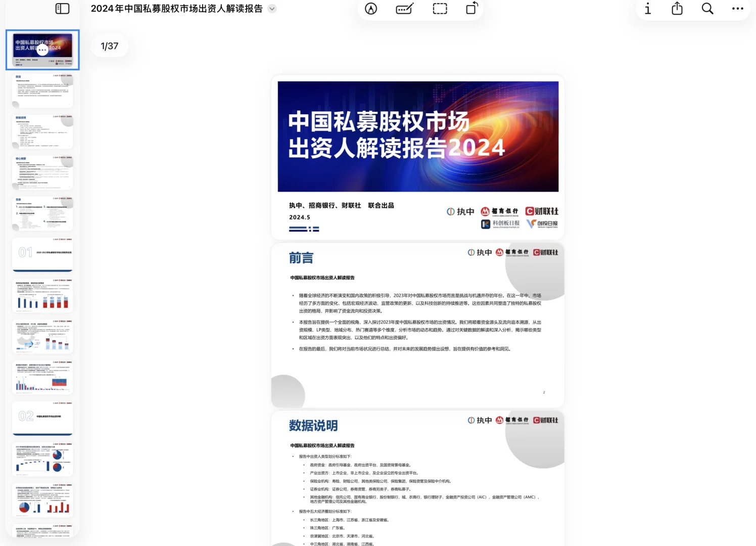Open the Share options
The width and height of the screenshot is (756, 546).
pyautogui.click(x=677, y=9)
